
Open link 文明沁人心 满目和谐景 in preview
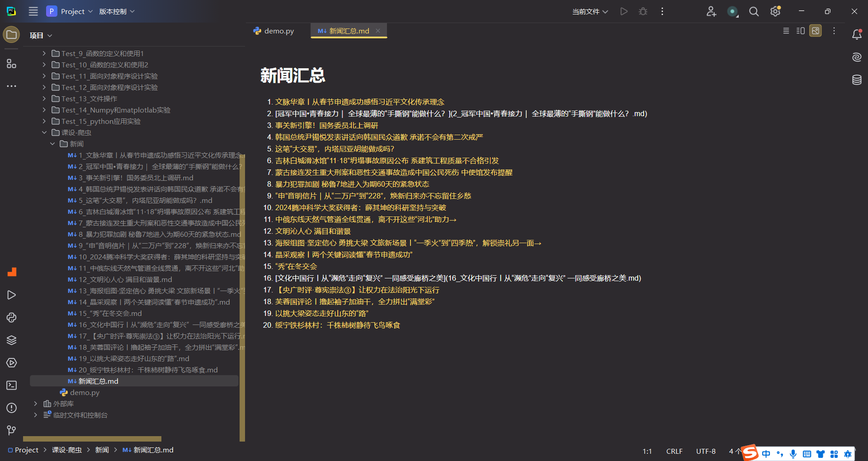click(x=313, y=231)
